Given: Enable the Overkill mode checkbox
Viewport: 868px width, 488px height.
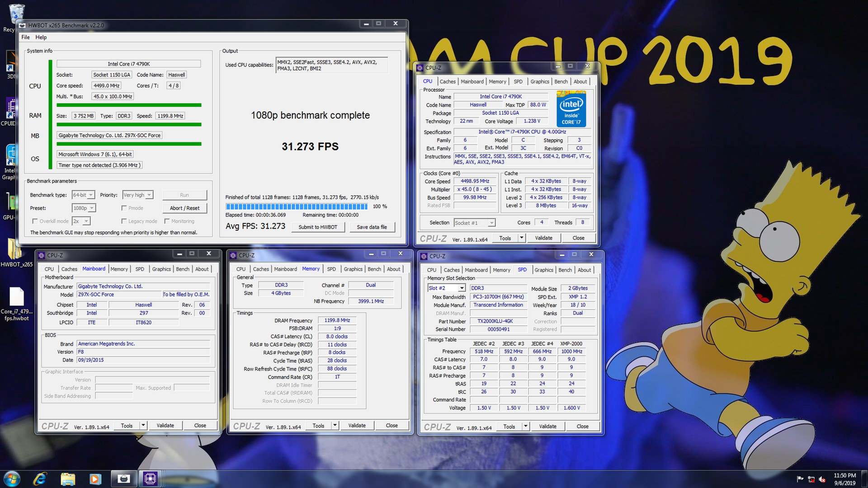Looking at the screenshot, I should point(35,221).
